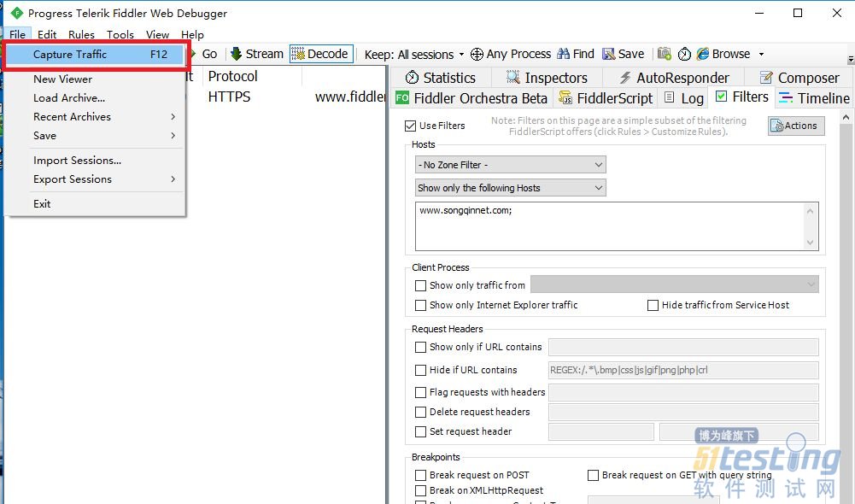The image size is (855, 504).
Task: Click the Flag requests with headers field
Action: [683, 392]
